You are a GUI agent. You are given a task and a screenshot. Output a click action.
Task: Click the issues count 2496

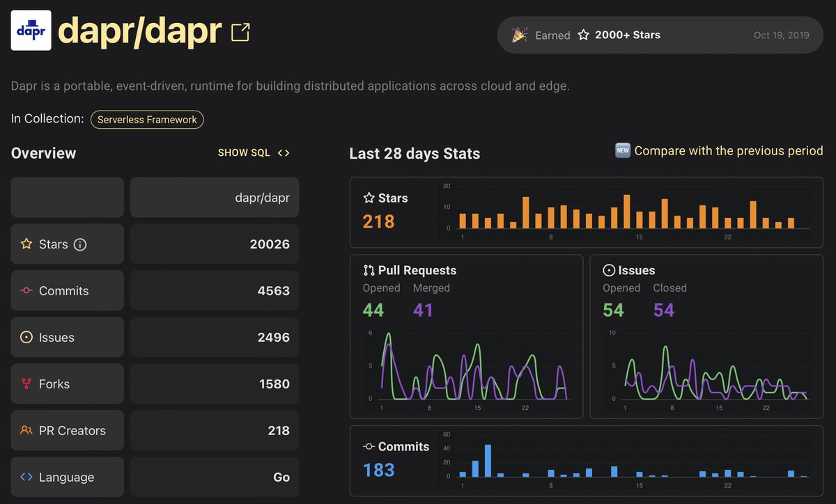[x=273, y=338]
